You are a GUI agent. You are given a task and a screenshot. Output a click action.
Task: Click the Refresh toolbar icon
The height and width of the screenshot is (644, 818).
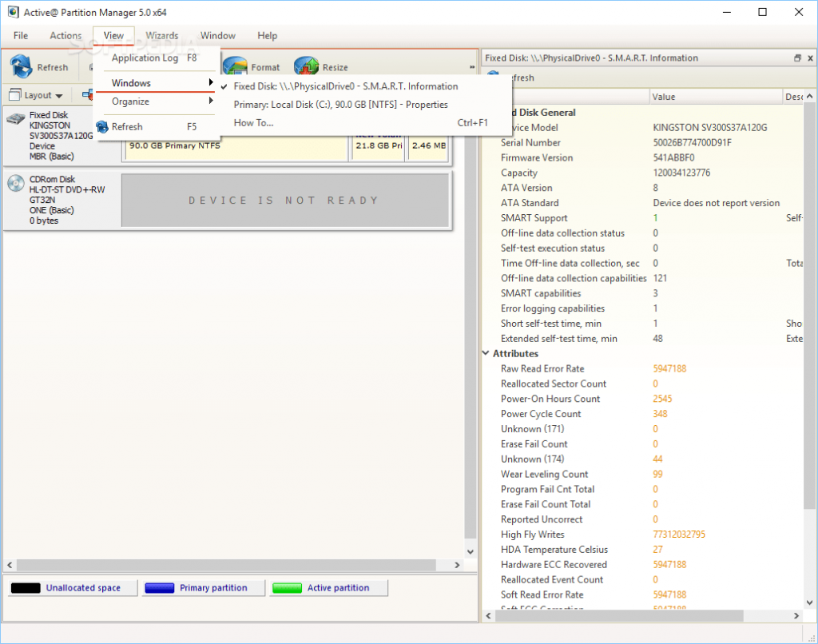(x=22, y=67)
